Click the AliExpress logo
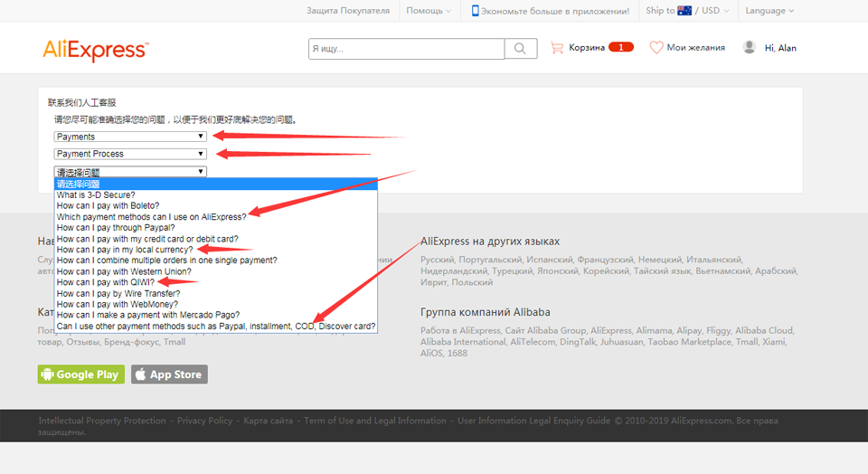The height and width of the screenshot is (474, 868). tap(96, 50)
